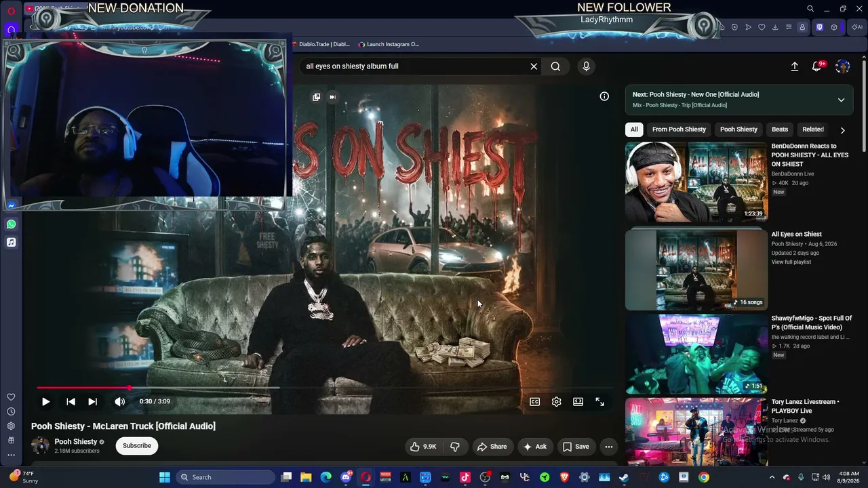This screenshot has width=868, height=488.
Task: Select the Pooh Shiesty filter chip
Action: [x=738, y=129]
